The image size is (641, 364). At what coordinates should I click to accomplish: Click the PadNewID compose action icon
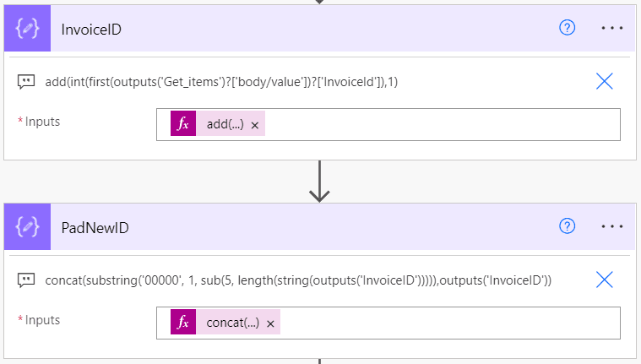(27, 226)
